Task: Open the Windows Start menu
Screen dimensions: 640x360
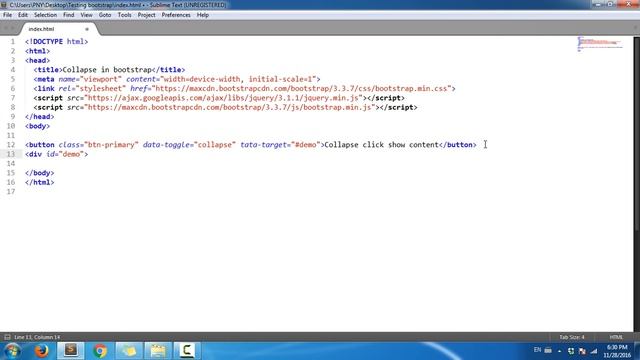Action: [x=12, y=351]
